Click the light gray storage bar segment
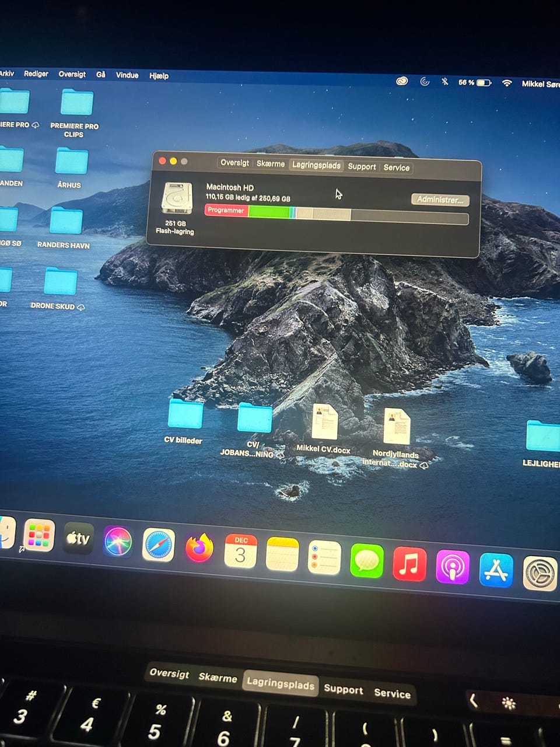 [x=331, y=214]
